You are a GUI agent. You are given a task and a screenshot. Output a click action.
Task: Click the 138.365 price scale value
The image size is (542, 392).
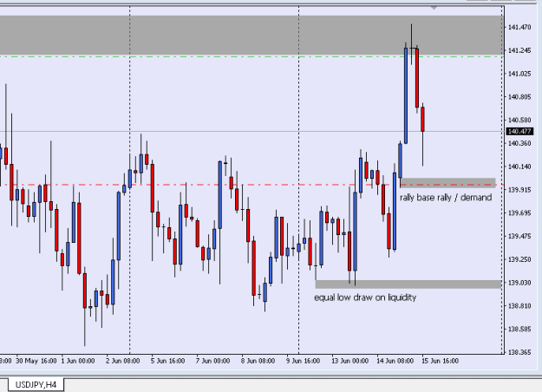click(x=519, y=352)
